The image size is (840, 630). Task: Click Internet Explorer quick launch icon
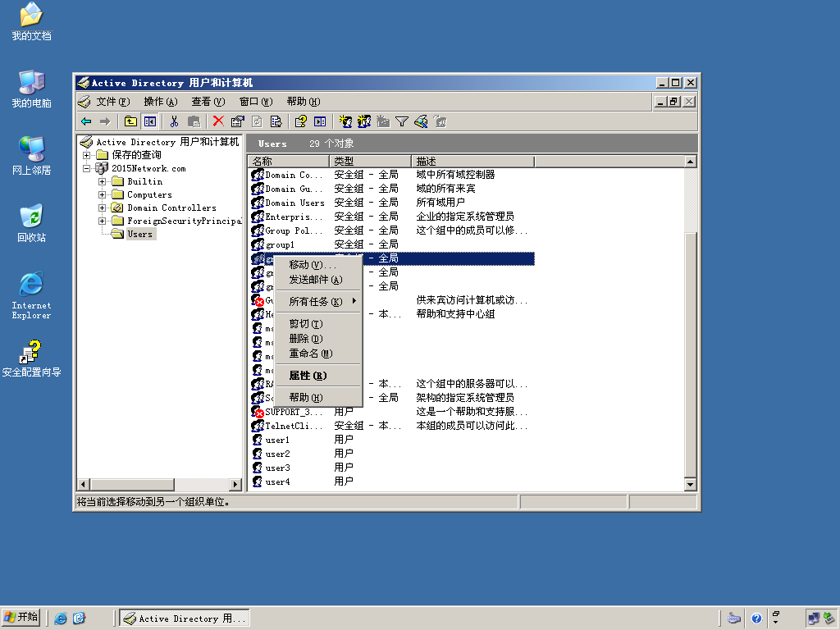point(61,619)
